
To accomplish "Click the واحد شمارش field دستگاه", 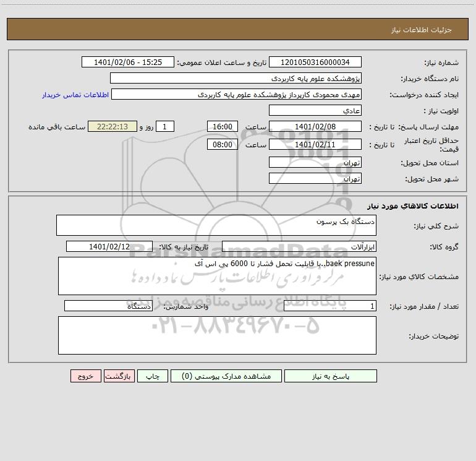I will (x=108, y=306).
